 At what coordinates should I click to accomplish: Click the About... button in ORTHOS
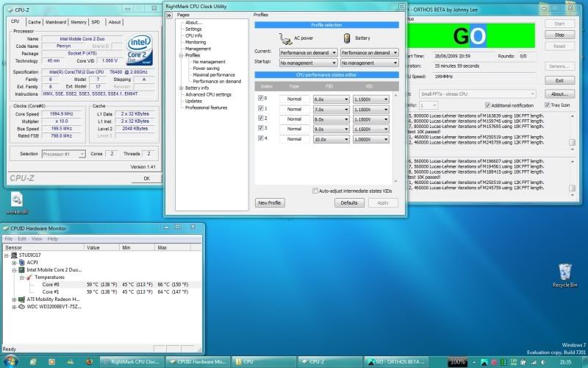tap(559, 94)
